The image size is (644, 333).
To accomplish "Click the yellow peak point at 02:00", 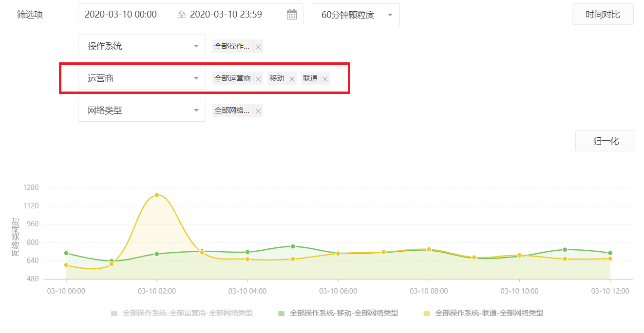I will (157, 195).
